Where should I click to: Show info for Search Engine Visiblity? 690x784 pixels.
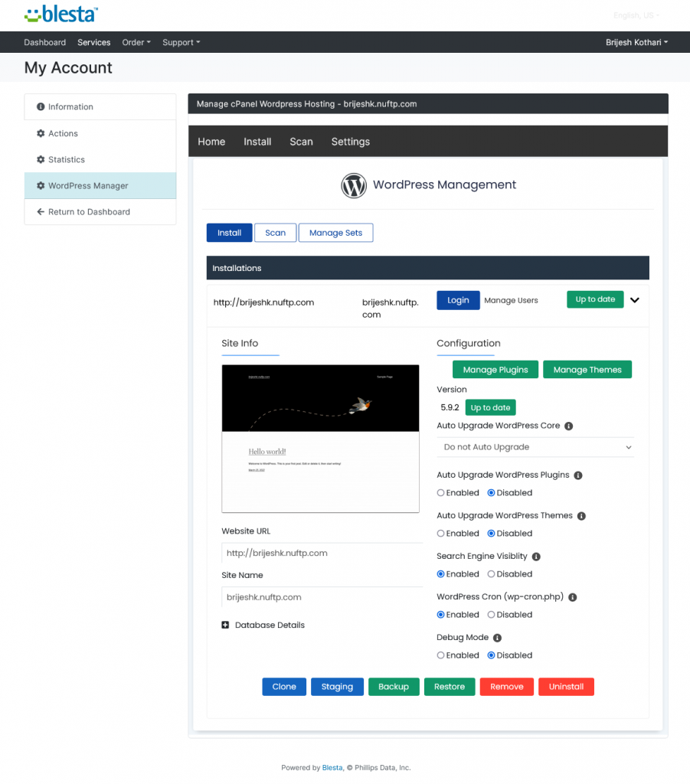tap(536, 557)
